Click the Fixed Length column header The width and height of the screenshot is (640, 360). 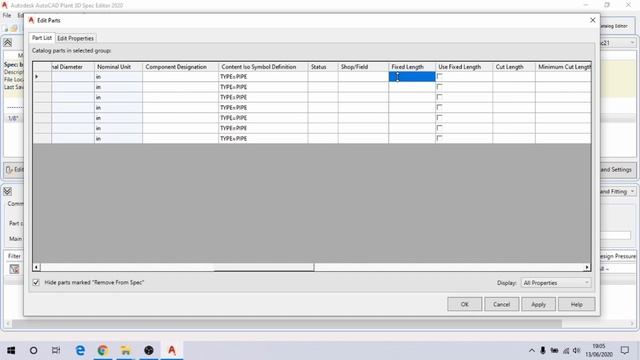tap(412, 67)
